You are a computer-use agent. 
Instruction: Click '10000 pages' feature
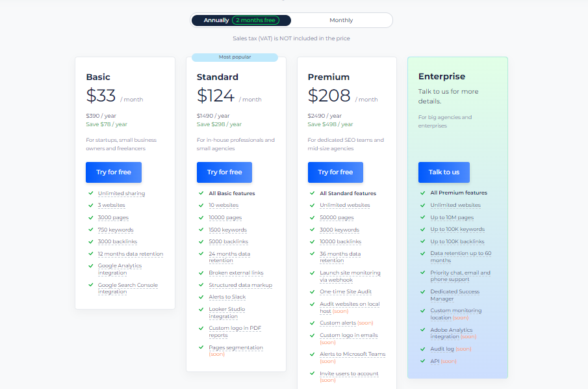tap(225, 218)
